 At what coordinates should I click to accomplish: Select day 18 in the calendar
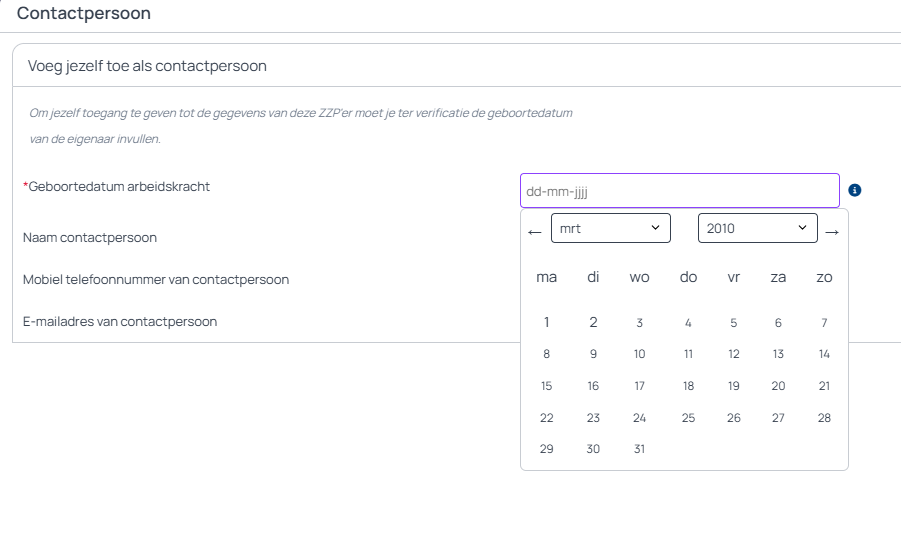pos(688,386)
